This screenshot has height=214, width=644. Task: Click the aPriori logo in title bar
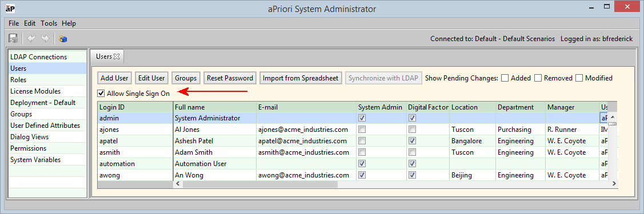pos(10,7)
